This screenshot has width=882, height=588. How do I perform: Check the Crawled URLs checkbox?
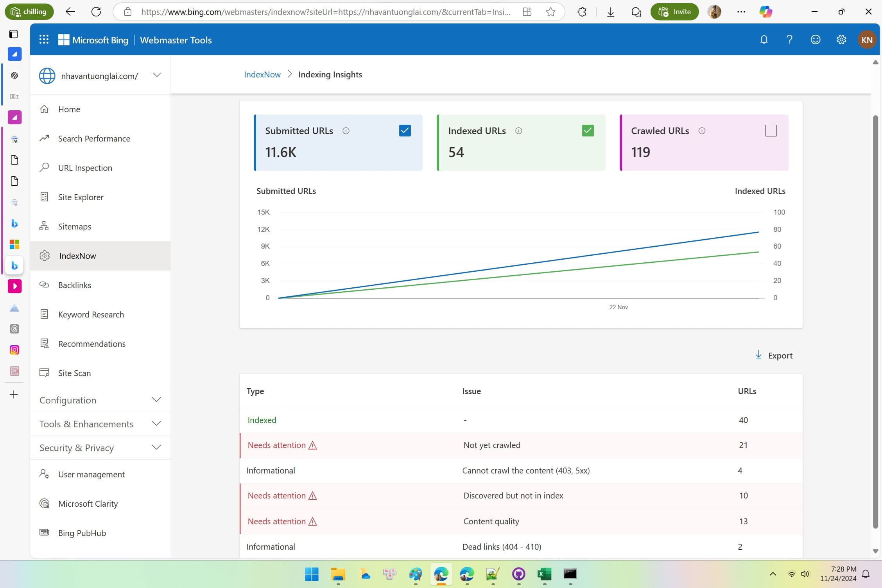pos(771,131)
